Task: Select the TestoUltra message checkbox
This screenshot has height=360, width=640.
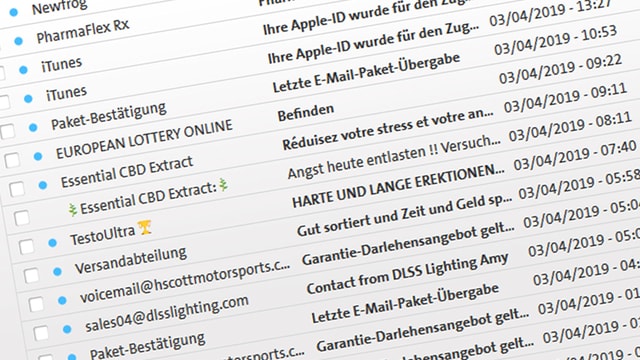Action: pos(27,247)
